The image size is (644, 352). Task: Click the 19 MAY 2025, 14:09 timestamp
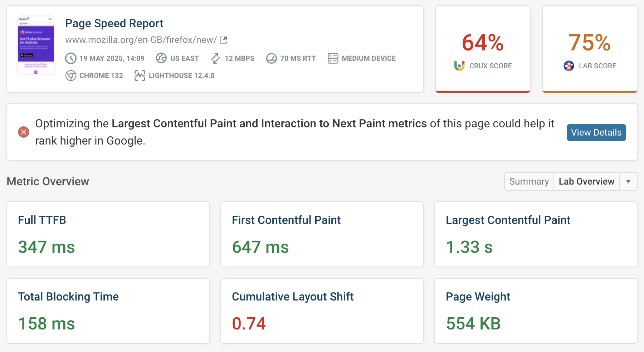tap(112, 58)
